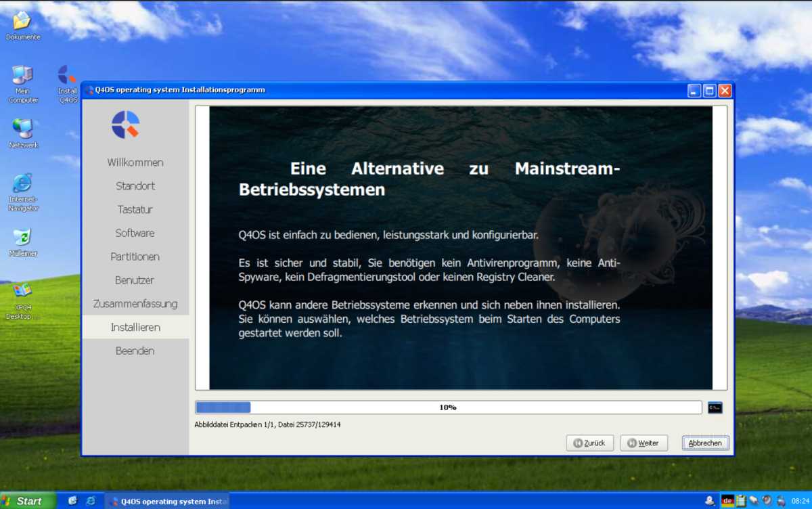Click the de keyboard layout tray icon
The image size is (812, 509).
(x=728, y=501)
